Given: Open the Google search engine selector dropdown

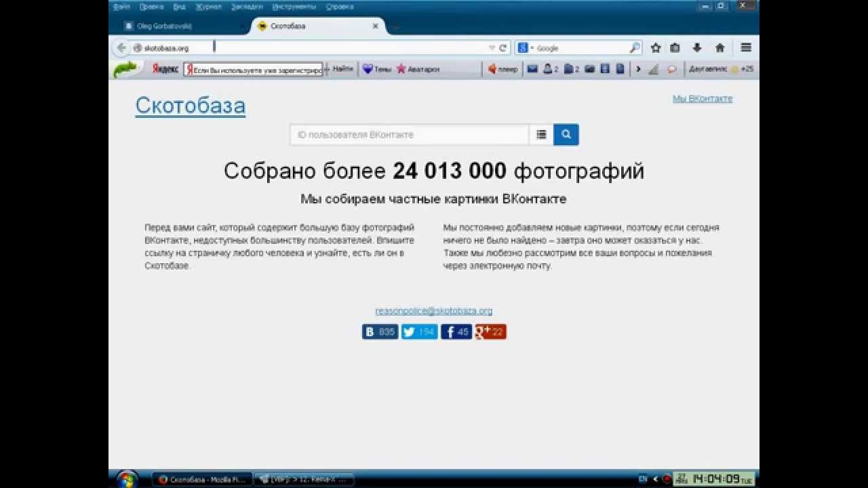Looking at the screenshot, I should [x=526, y=48].
